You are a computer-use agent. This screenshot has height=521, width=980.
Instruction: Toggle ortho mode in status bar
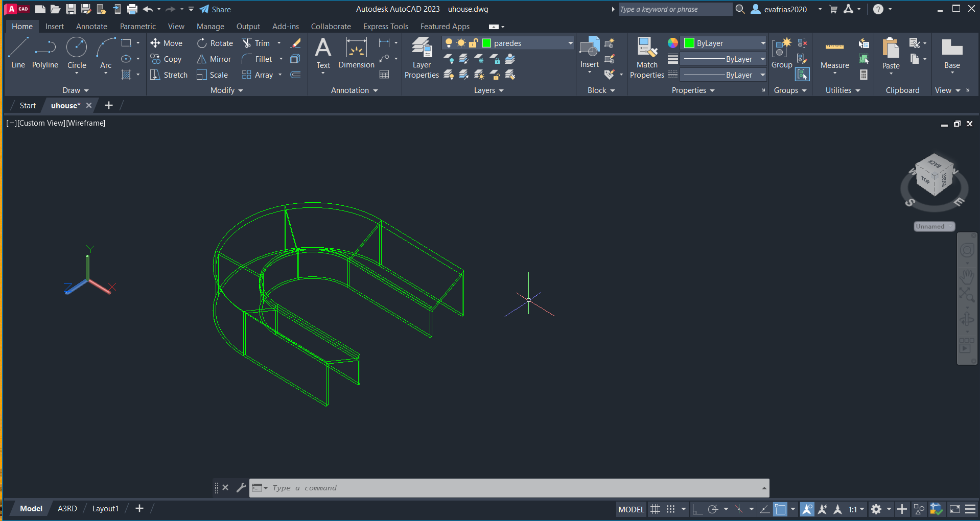[697, 509]
